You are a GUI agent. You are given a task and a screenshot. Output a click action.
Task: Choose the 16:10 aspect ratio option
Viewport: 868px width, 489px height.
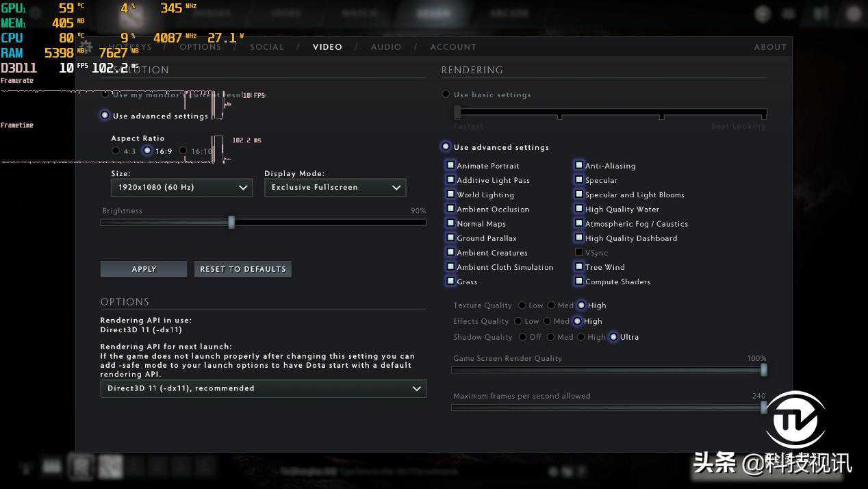(183, 151)
